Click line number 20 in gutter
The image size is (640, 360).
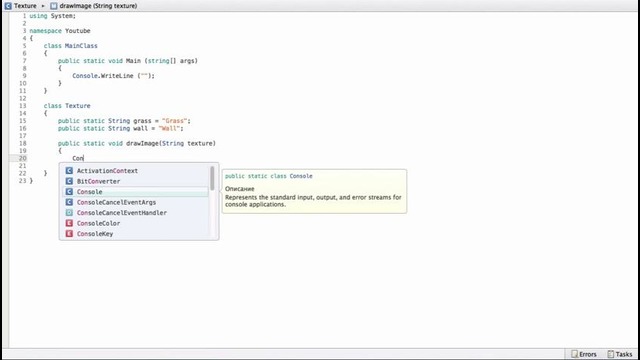pos(22,158)
